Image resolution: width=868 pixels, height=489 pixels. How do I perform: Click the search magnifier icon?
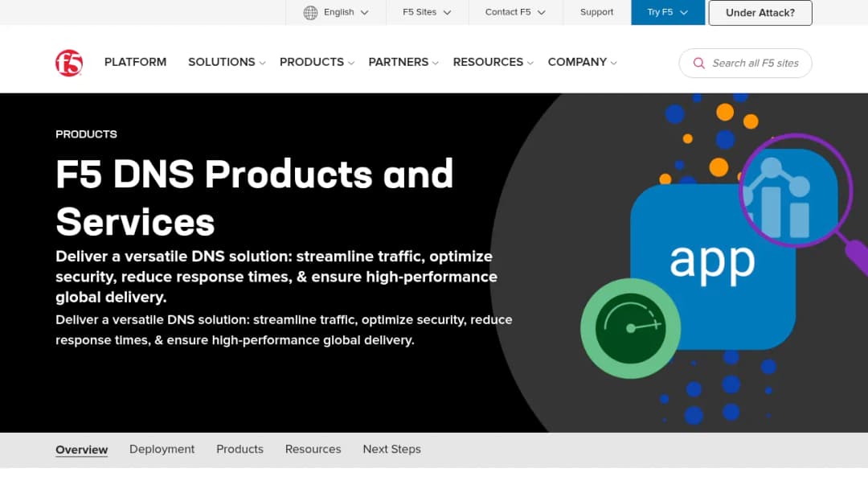click(699, 63)
